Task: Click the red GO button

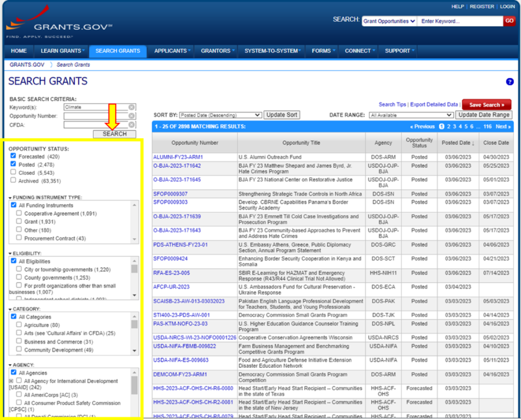Action: click(509, 21)
